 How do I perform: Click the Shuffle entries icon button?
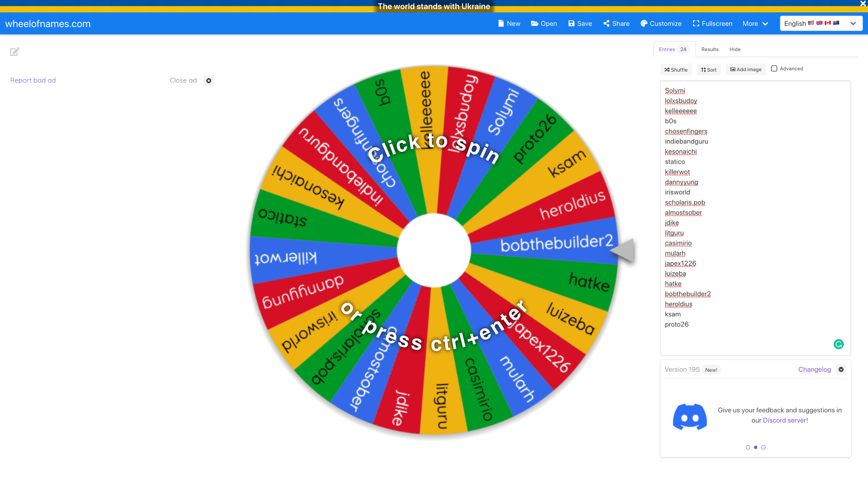click(676, 70)
